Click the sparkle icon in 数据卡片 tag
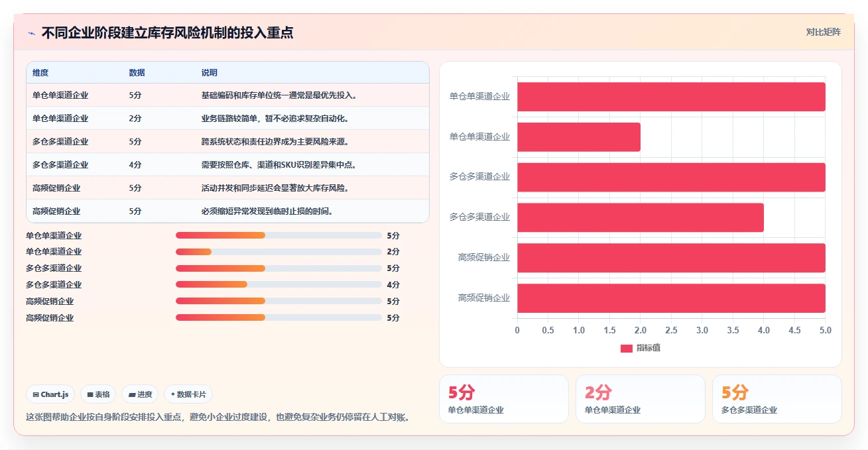The width and height of the screenshot is (868, 450). (x=173, y=394)
